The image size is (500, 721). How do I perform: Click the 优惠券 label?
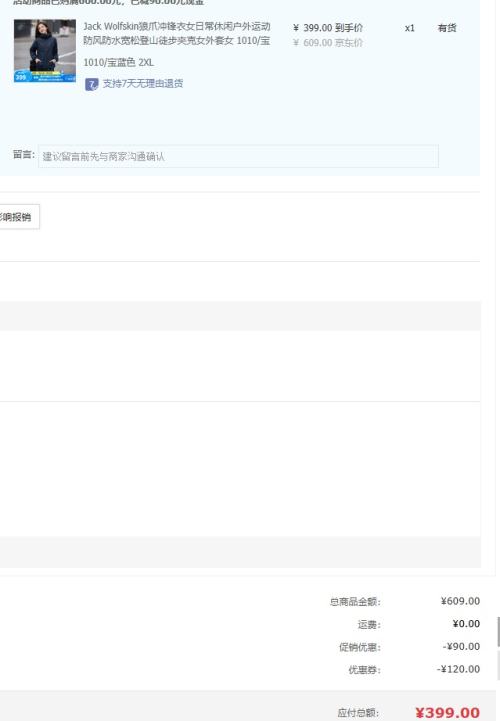click(364, 670)
